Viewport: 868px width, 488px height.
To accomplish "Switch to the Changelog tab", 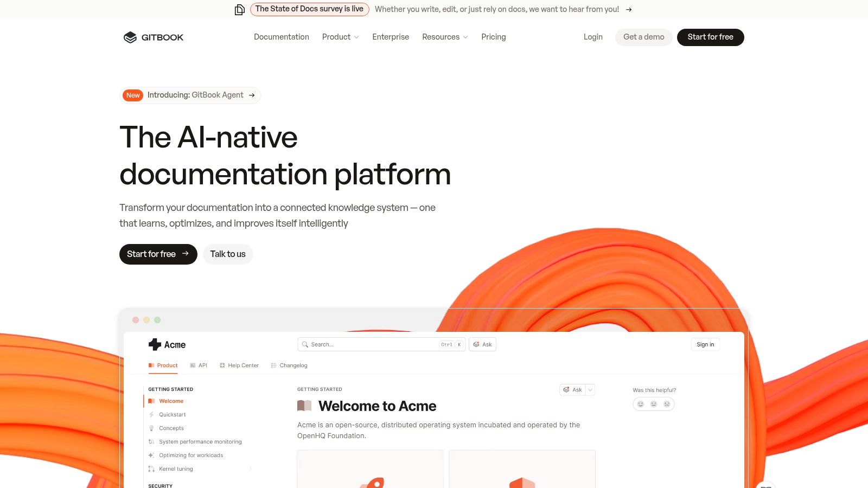I will click(293, 365).
